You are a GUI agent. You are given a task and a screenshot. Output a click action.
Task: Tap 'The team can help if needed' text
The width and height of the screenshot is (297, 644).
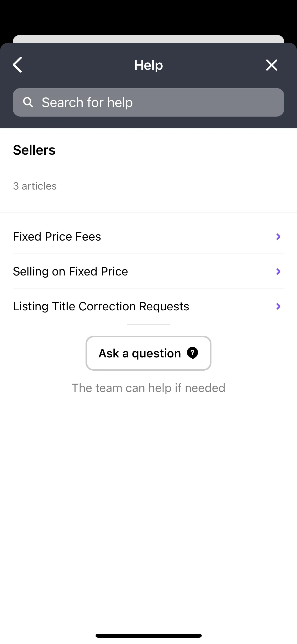coord(148,388)
